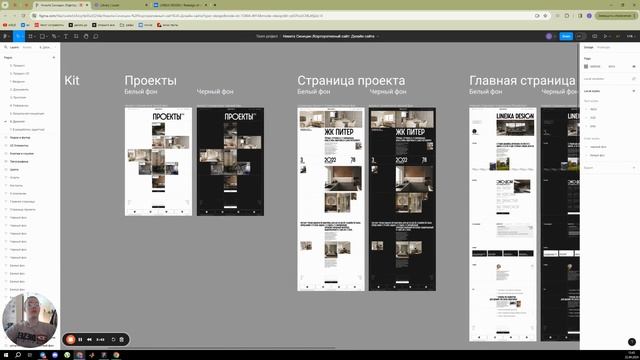Switch to the third browser tab
This screenshot has width=640, height=360.
pos(180,5)
